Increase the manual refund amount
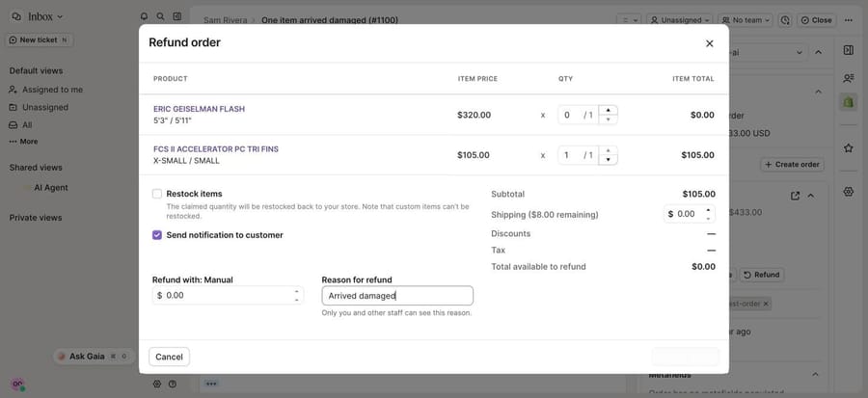 (x=297, y=291)
